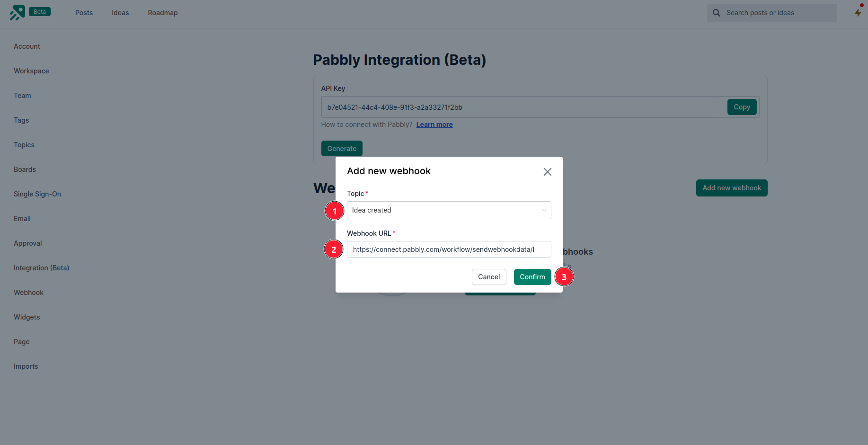
Task: Open the Topic dropdown showing Idea created
Action: point(449,210)
